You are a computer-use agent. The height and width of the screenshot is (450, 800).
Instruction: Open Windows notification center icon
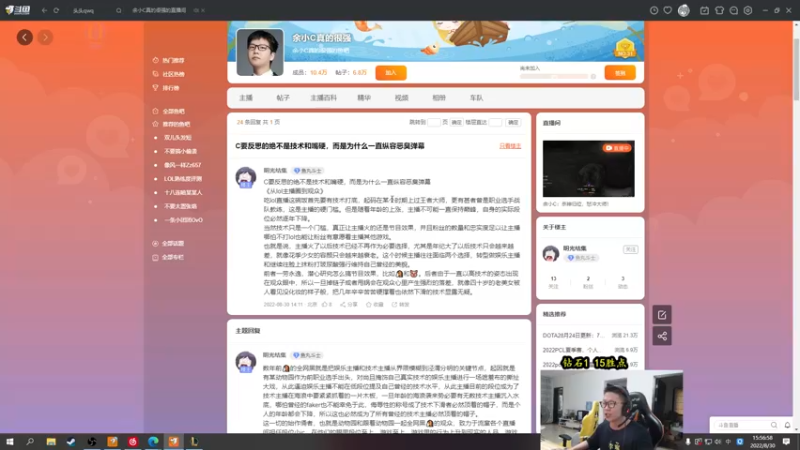(786, 441)
